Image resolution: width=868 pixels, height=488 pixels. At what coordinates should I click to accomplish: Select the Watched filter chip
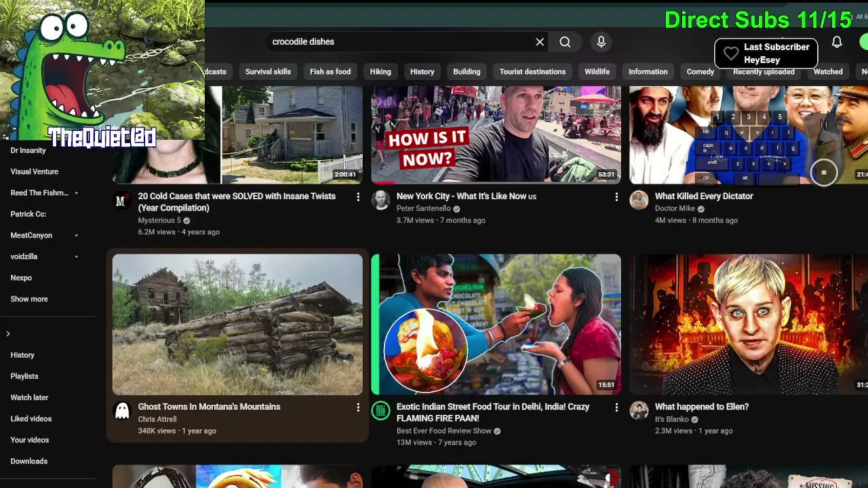click(x=828, y=72)
